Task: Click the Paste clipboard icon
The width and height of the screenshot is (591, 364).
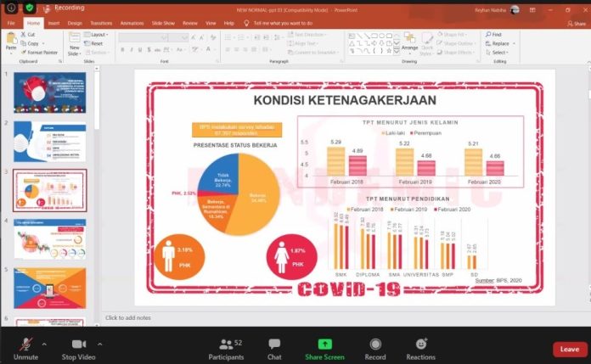Action: pos(10,40)
